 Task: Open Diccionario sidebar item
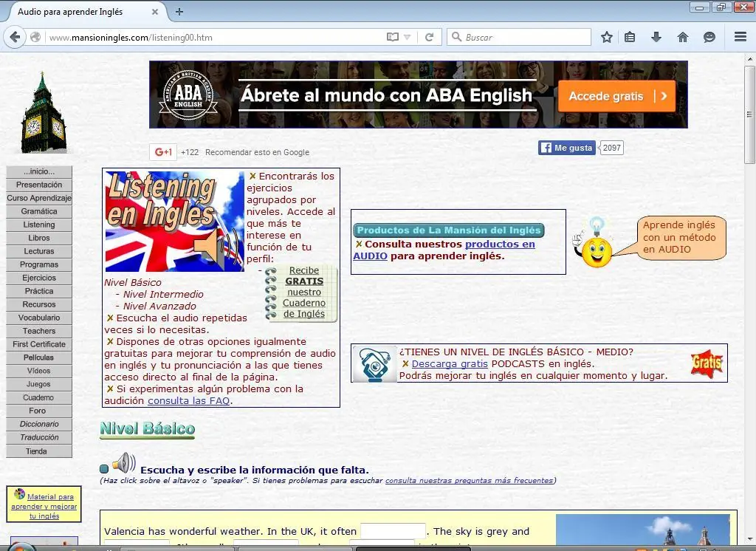point(39,424)
